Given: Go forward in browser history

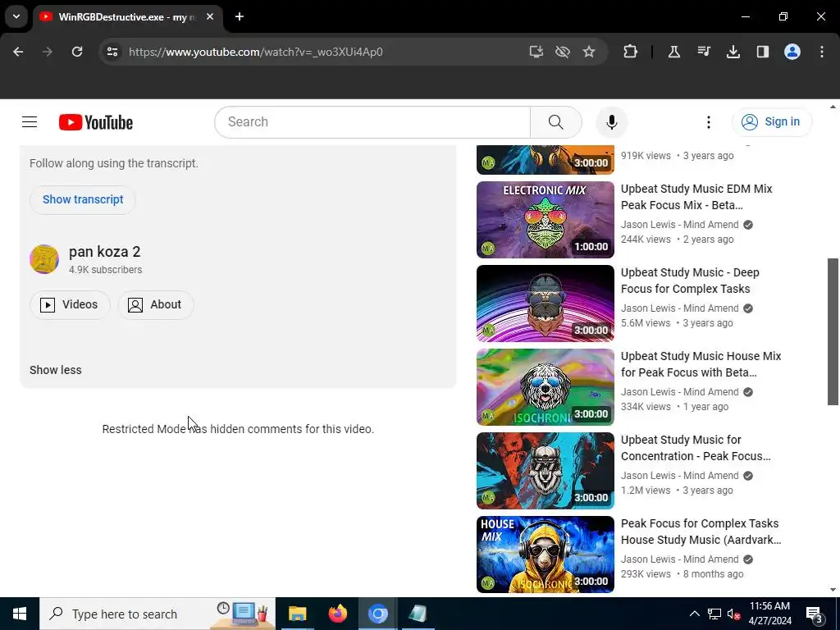Looking at the screenshot, I should 48,52.
